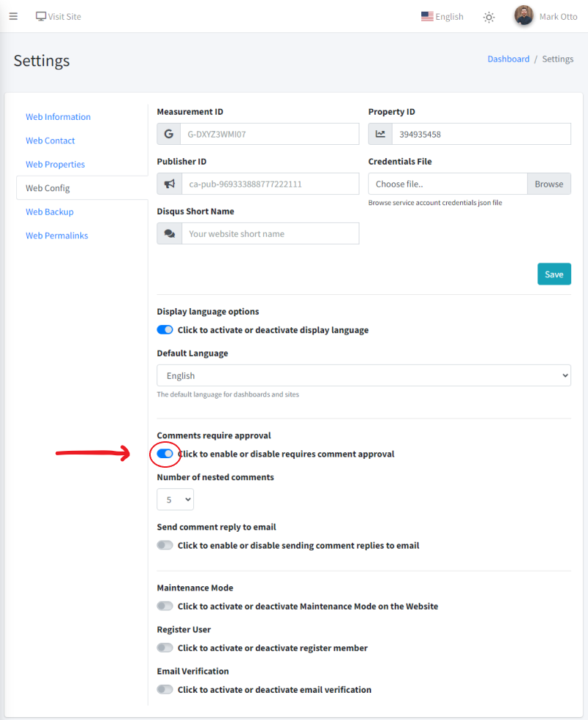
Task: Click the chart icon beside Property ID
Action: click(380, 134)
